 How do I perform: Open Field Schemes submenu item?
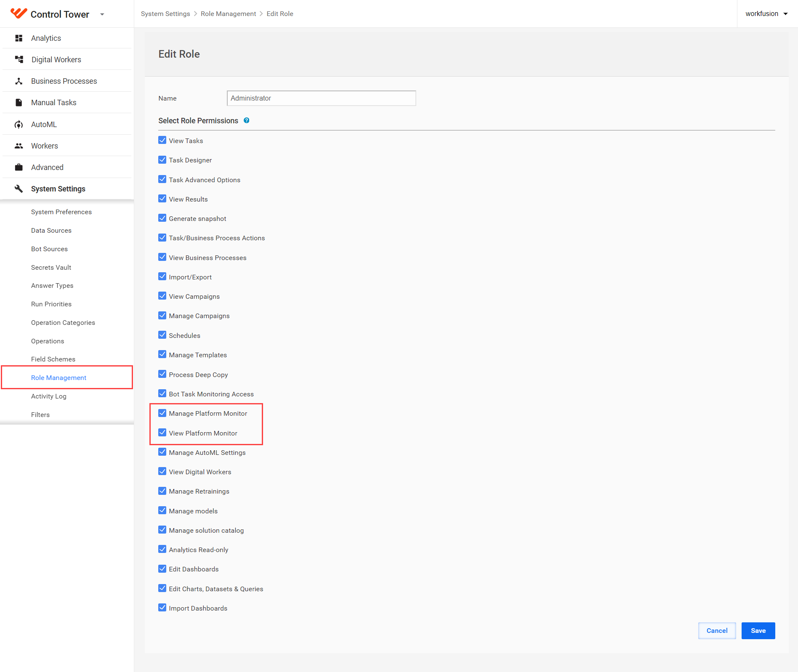[x=53, y=359]
